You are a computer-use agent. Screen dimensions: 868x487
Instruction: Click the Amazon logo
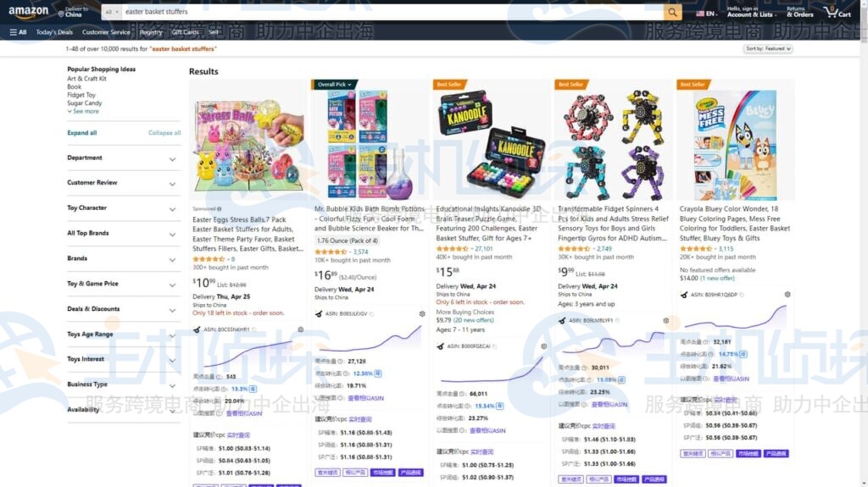click(28, 12)
